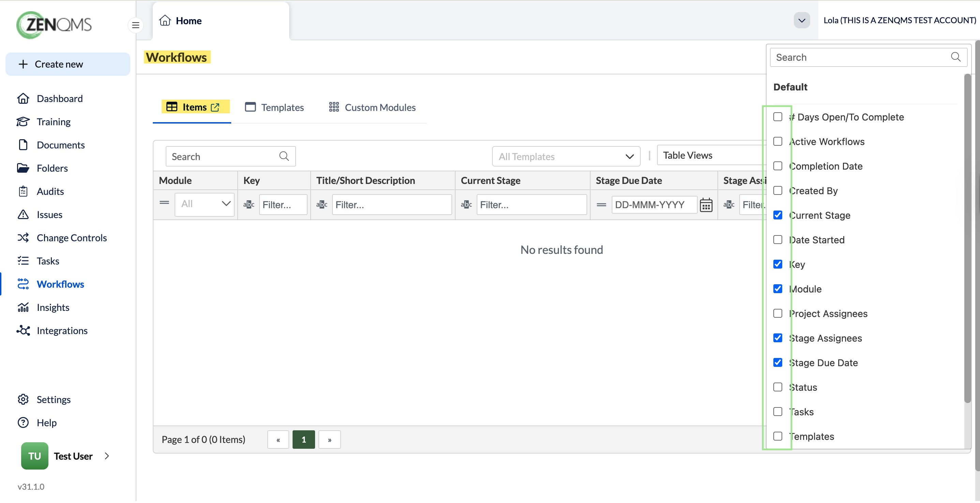Click the Audits clipboard icon
This screenshot has width=980, height=503.
(x=23, y=191)
